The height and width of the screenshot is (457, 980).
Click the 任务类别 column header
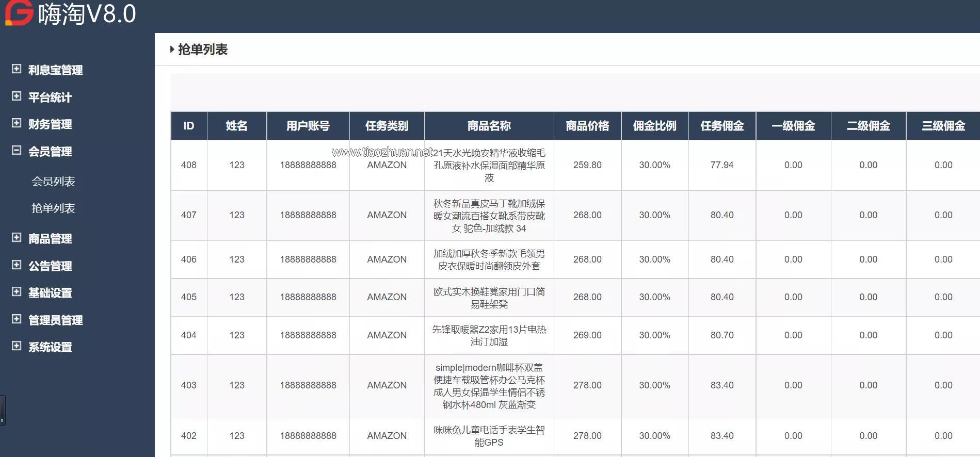(x=387, y=126)
